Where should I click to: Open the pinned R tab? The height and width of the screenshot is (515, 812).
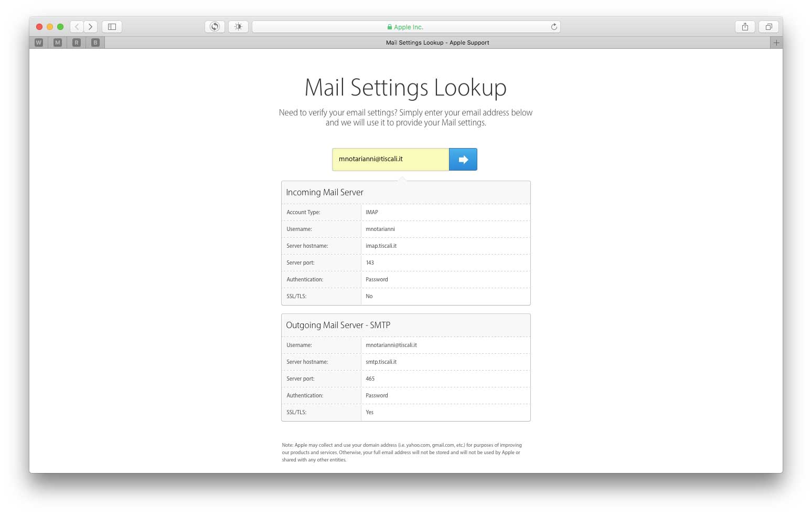[77, 43]
